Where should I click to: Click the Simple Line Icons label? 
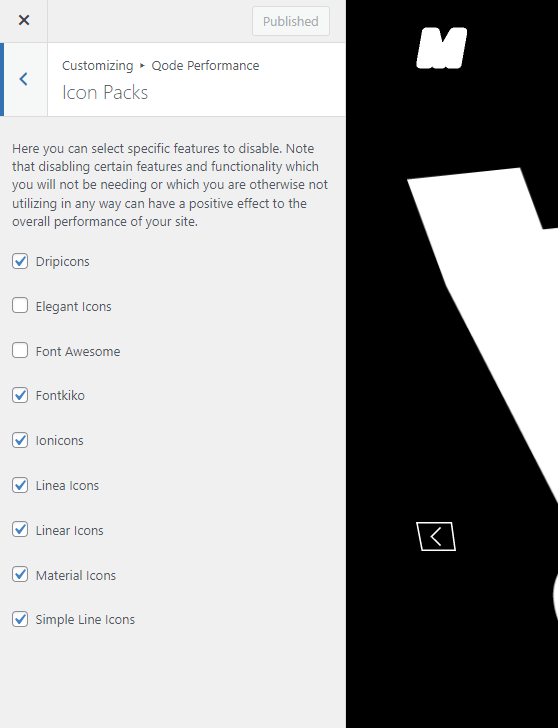[85, 620]
